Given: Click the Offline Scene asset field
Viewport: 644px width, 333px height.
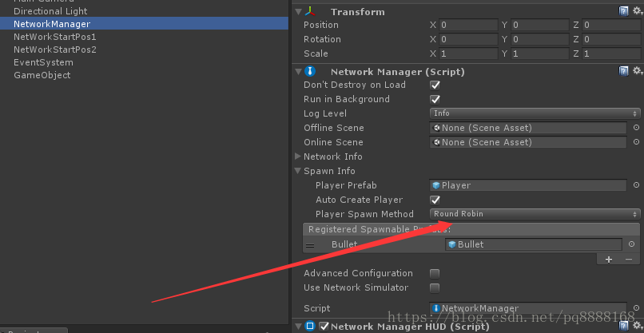Looking at the screenshot, I should (x=528, y=128).
